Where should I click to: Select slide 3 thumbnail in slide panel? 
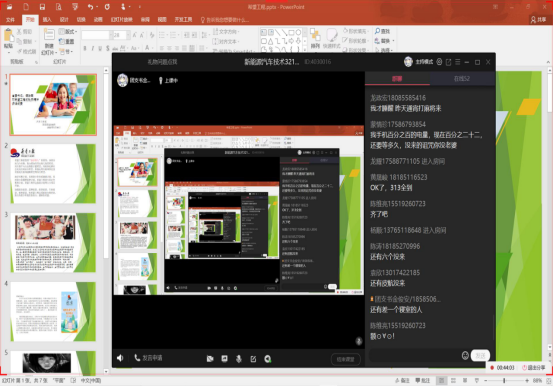point(53,242)
